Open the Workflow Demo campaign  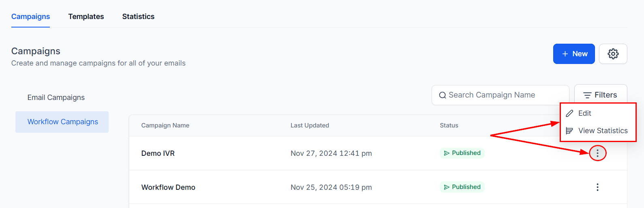click(x=168, y=187)
